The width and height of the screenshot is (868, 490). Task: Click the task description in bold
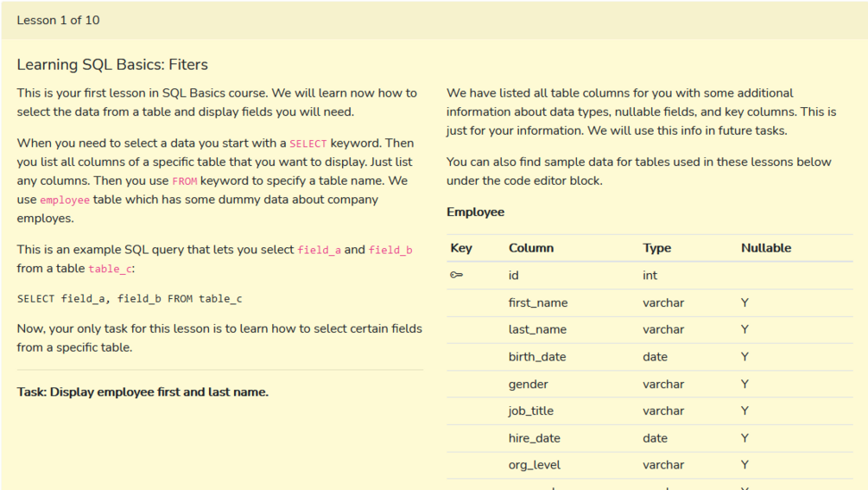click(143, 392)
